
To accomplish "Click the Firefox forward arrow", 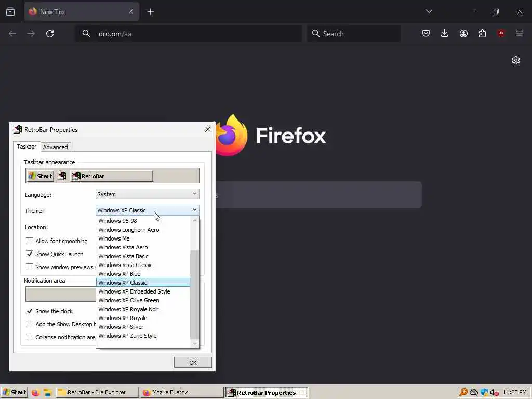I will click(x=31, y=34).
